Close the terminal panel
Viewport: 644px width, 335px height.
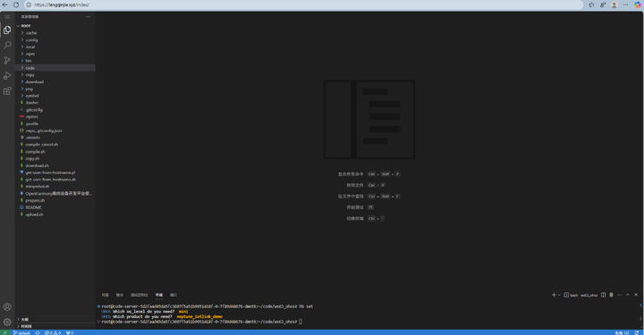(636, 295)
